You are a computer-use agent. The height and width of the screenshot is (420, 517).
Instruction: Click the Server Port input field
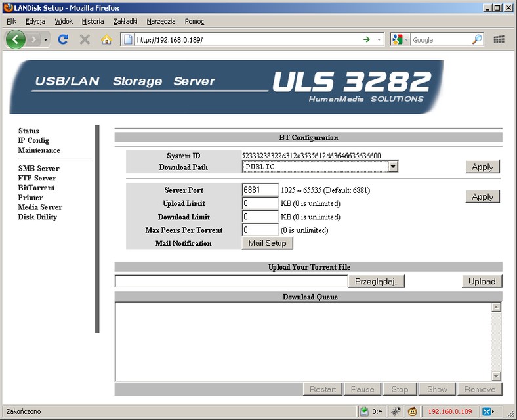tap(260, 190)
